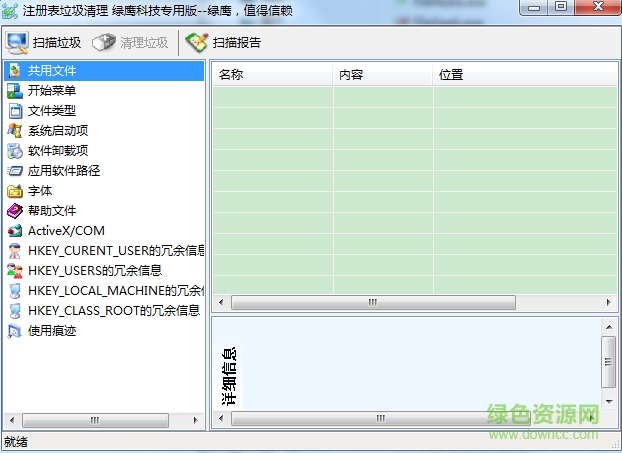622x453 pixels.
Task: Click the HKEY_USERS two-people icon
Action: point(15,271)
